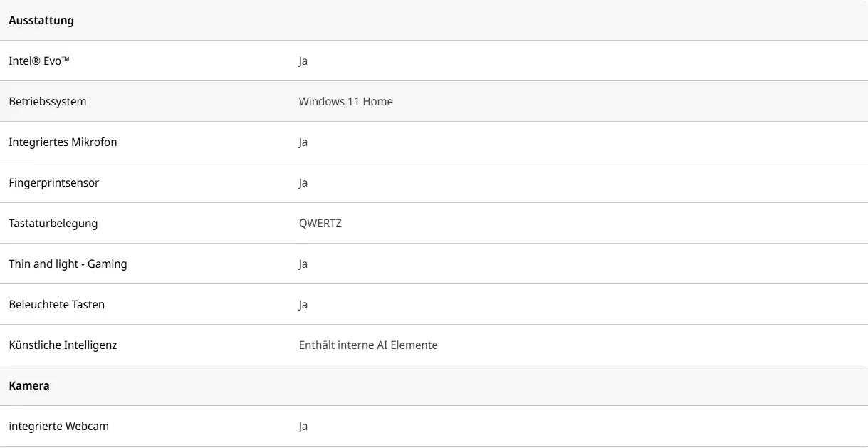Image resolution: width=868 pixels, height=448 pixels.
Task: Click the Intel® Evo™ label
Action: 39,61
